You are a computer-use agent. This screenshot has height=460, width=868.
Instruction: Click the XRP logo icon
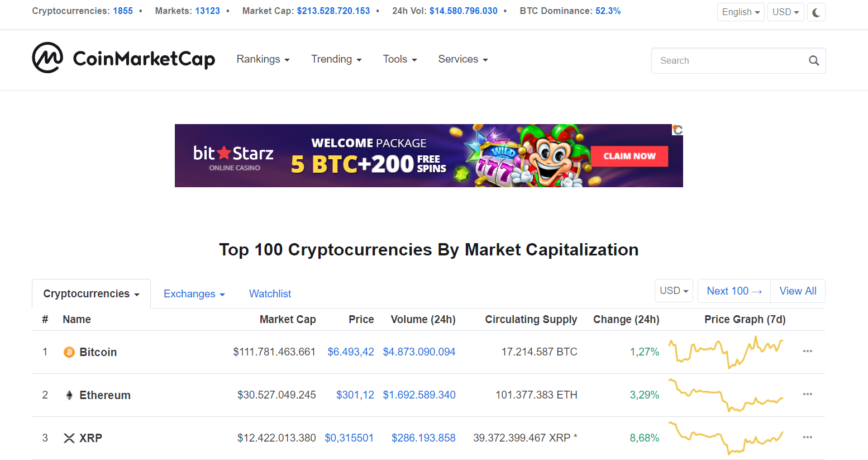click(69, 438)
